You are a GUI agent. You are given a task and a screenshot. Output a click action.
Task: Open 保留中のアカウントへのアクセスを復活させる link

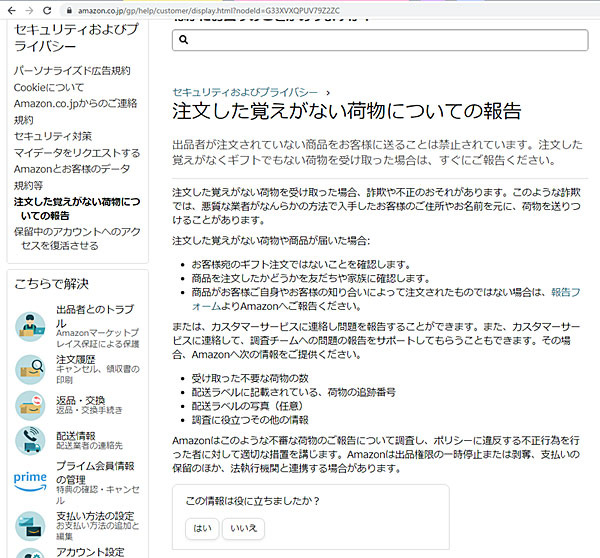pyautogui.click(x=77, y=238)
